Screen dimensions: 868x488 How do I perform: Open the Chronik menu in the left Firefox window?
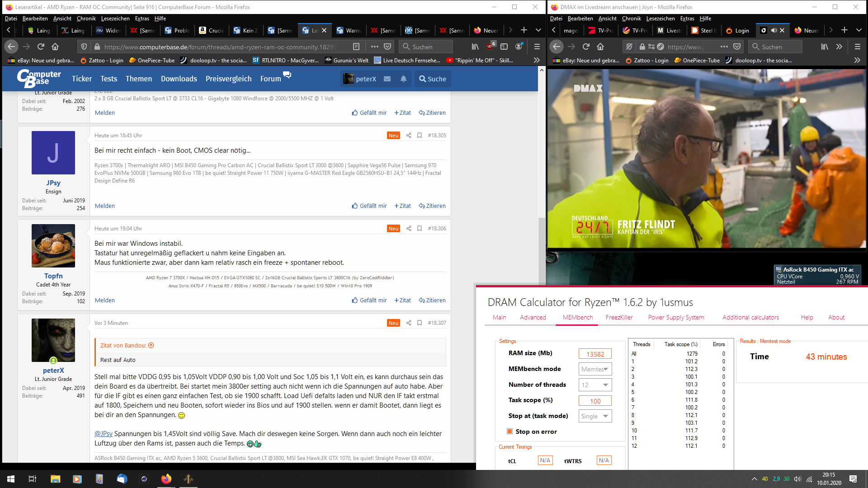point(86,19)
